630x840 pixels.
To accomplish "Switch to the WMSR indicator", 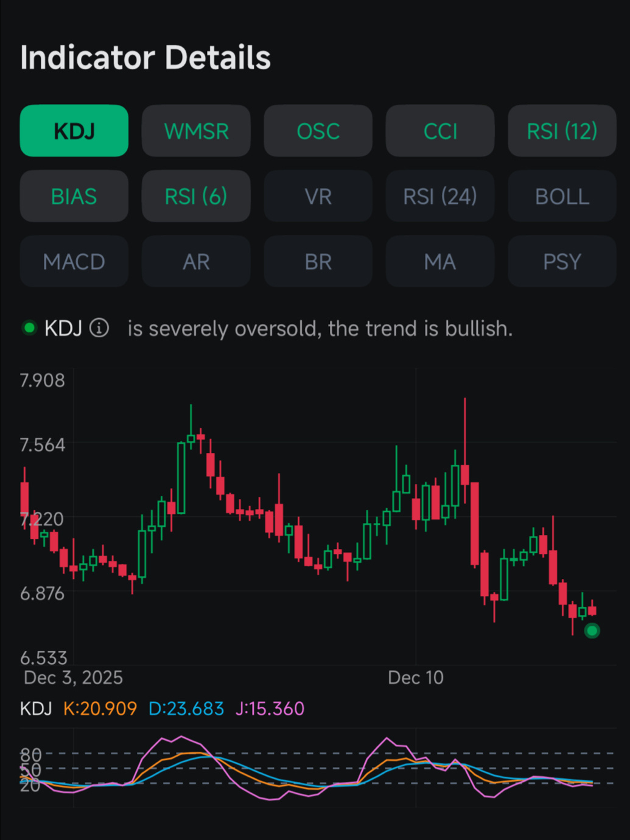I will 196,131.
